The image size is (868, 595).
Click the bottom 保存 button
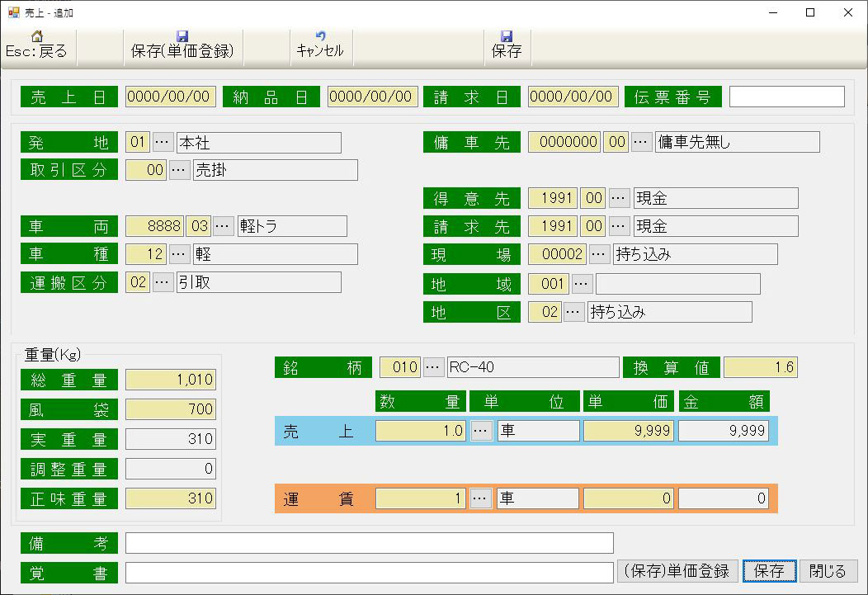coord(769,571)
